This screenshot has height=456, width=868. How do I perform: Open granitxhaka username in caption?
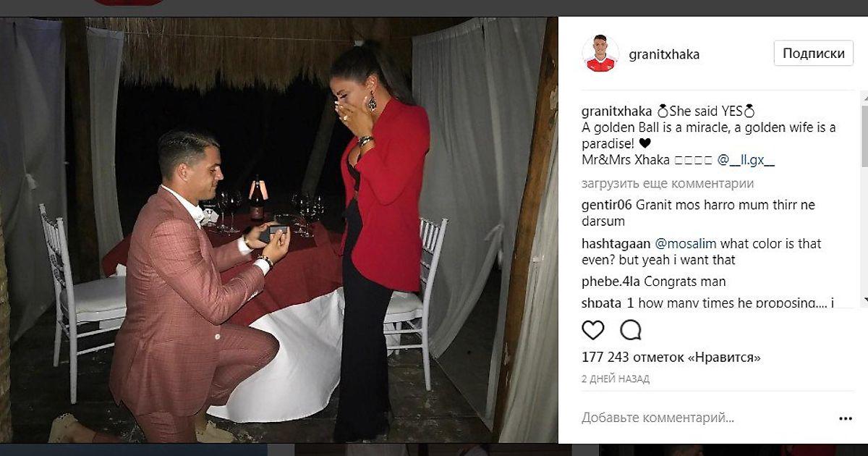(617, 111)
